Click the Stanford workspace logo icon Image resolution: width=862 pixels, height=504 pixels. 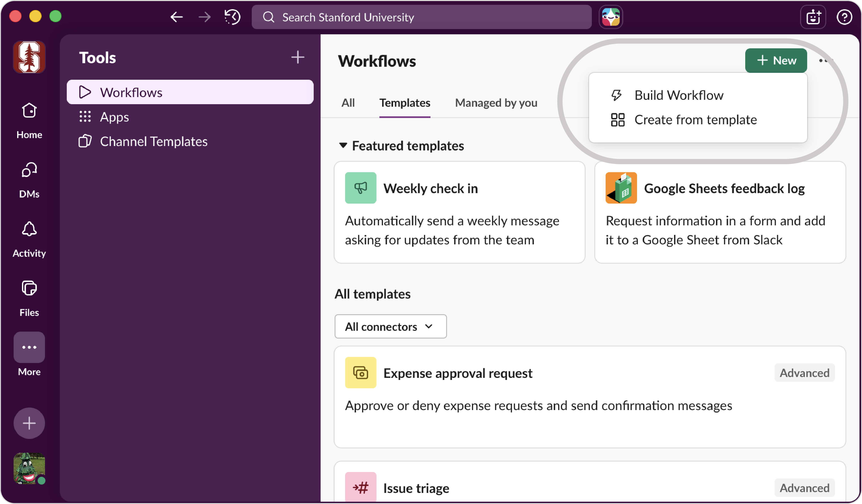tap(29, 57)
